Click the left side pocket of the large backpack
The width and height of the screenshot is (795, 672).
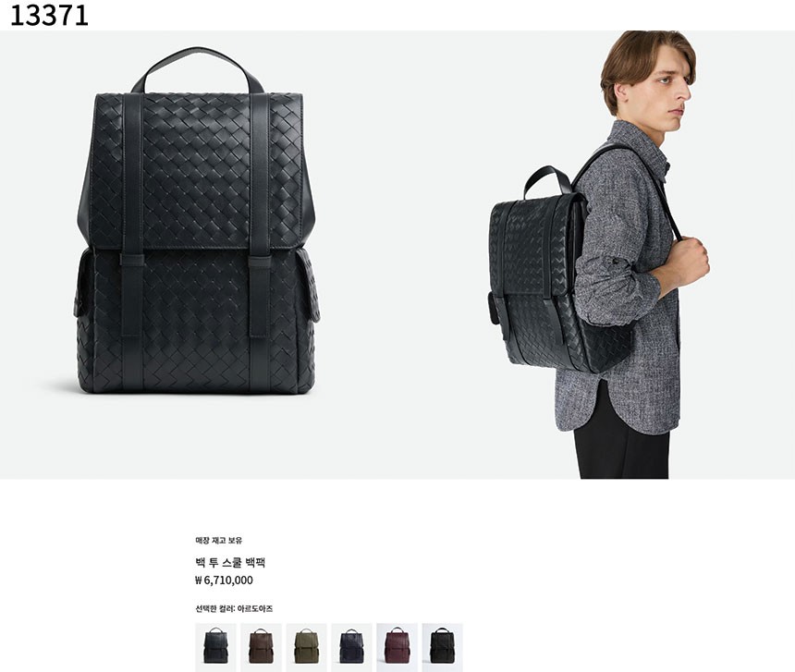83,283
